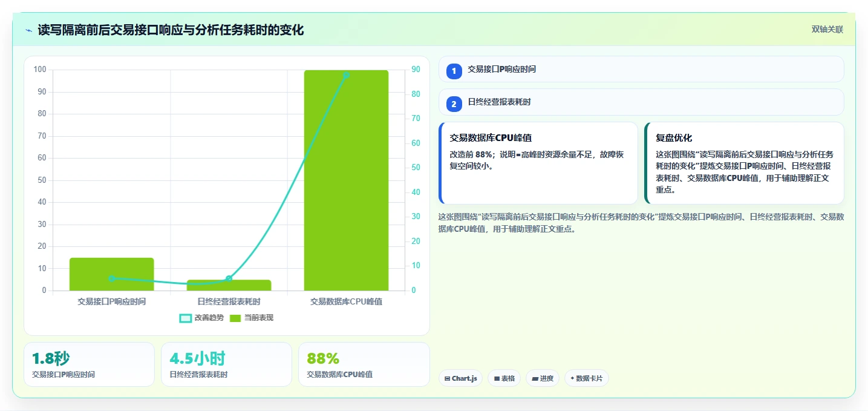Open the 复盘优化 info card
This screenshot has height=411, width=868.
(x=744, y=163)
